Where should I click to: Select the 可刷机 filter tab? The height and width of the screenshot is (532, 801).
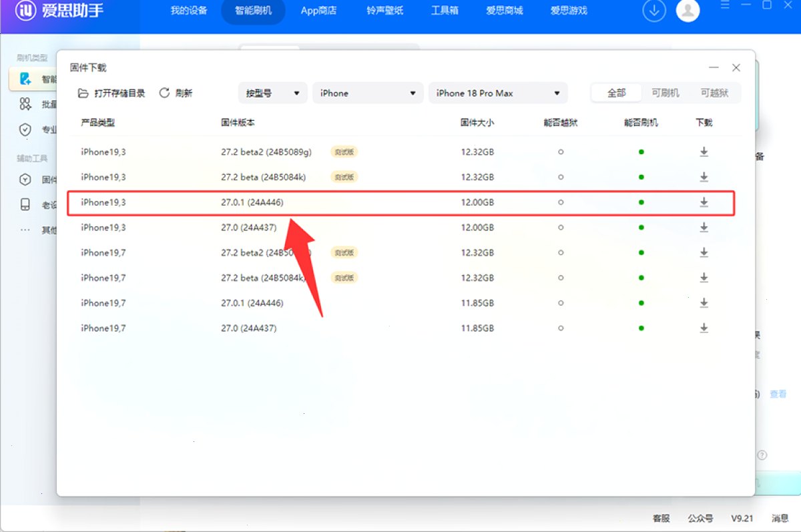665,93
